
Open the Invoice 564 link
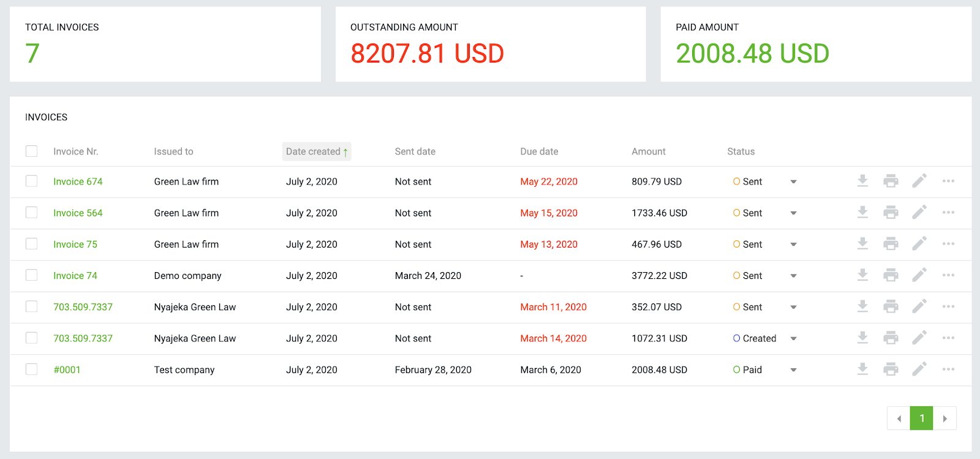[x=78, y=213]
